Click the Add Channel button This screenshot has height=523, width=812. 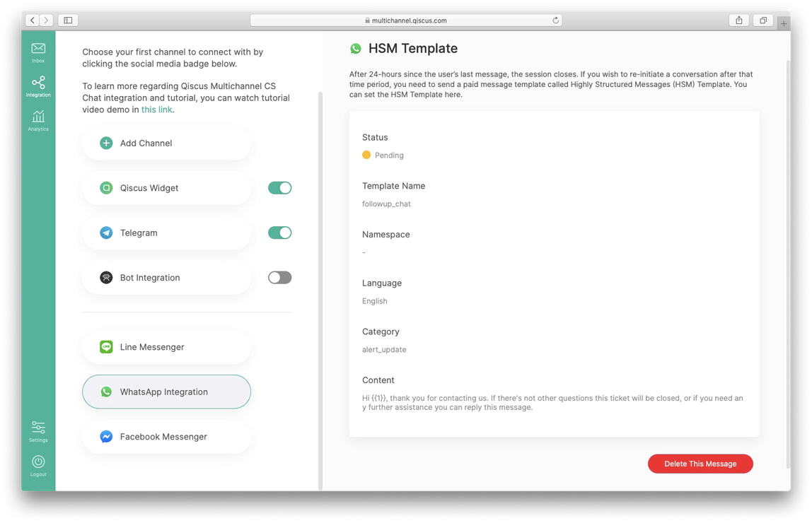click(x=166, y=143)
